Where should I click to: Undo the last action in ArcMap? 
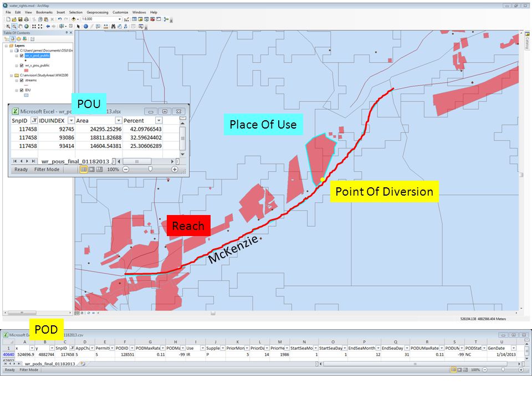click(60, 19)
